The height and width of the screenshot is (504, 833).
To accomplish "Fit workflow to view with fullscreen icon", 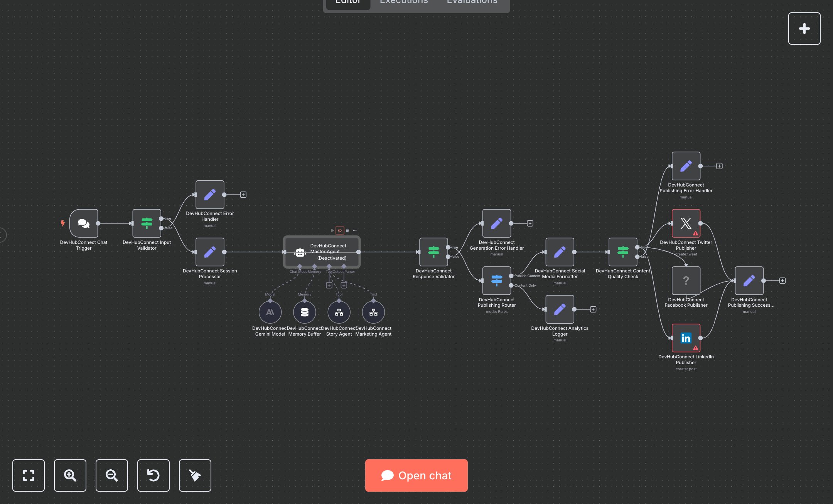I will pos(29,475).
